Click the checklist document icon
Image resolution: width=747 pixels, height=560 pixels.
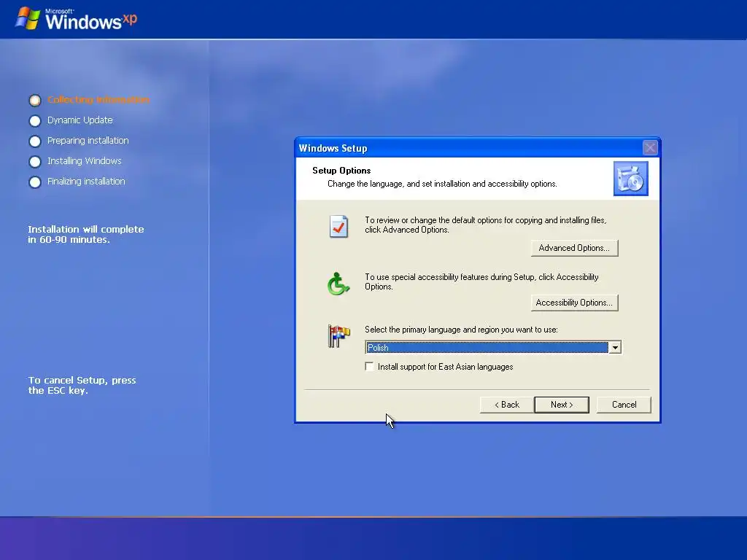point(338,226)
